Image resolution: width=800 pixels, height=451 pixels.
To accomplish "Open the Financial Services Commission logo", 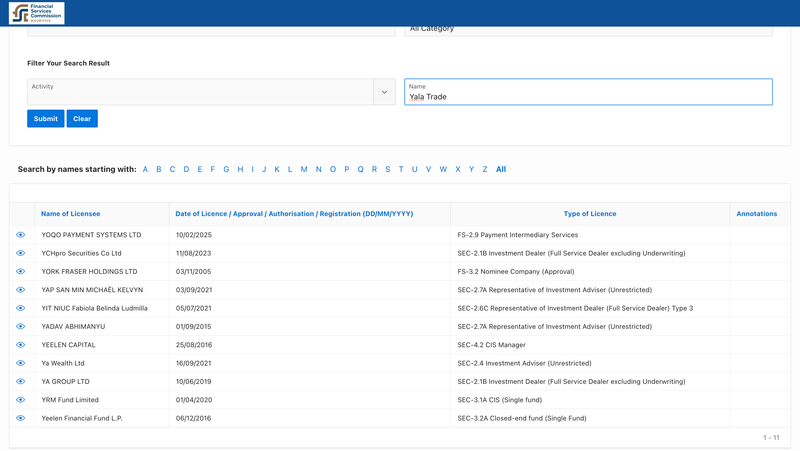I will 37,13.
